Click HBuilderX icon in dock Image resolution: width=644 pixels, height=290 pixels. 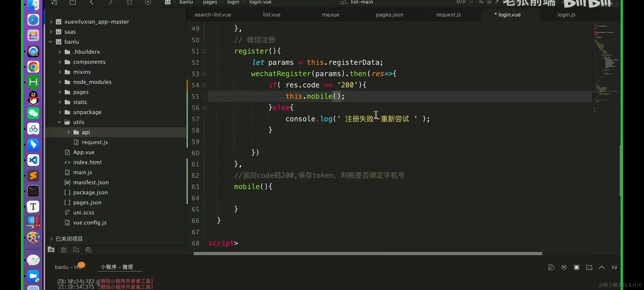[x=33, y=82]
